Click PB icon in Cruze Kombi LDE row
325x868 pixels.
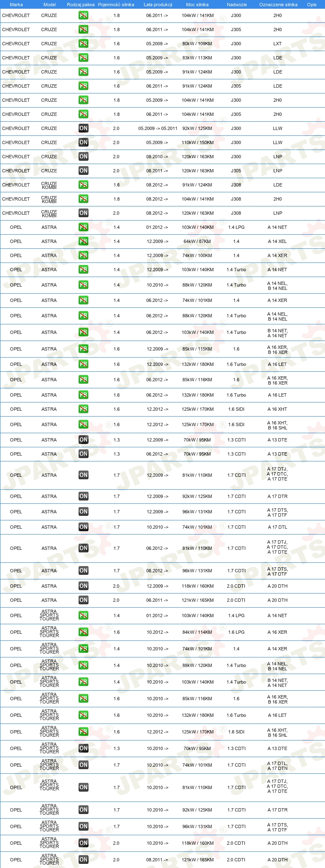[x=84, y=185]
